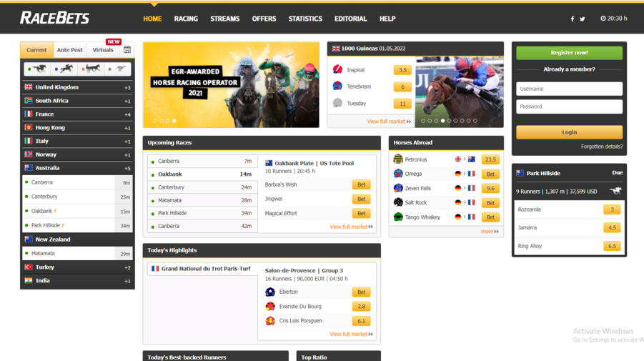This screenshot has width=644, height=361.
Task: Click the RaceBets logo
Action: tap(54, 18)
